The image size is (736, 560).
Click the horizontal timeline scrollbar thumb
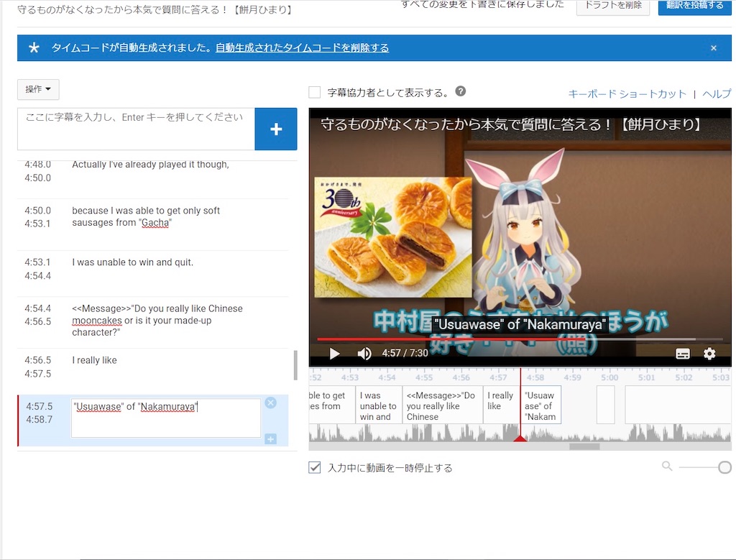584,446
